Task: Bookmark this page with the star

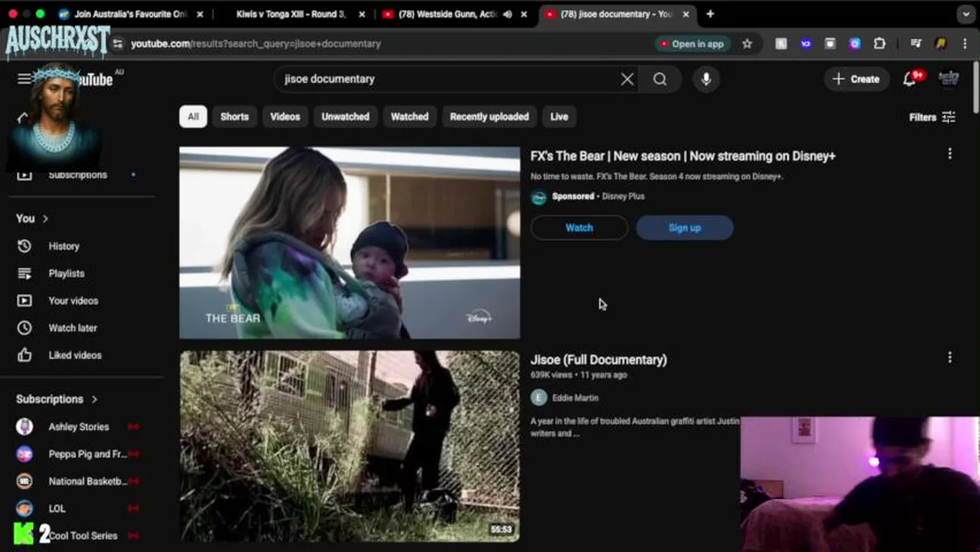Action: coord(747,44)
